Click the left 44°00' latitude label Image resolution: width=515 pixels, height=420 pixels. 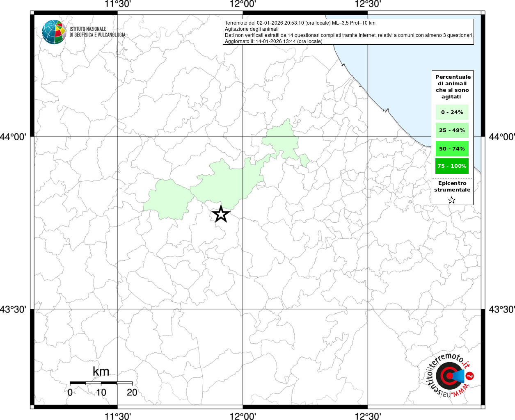(x=13, y=137)
